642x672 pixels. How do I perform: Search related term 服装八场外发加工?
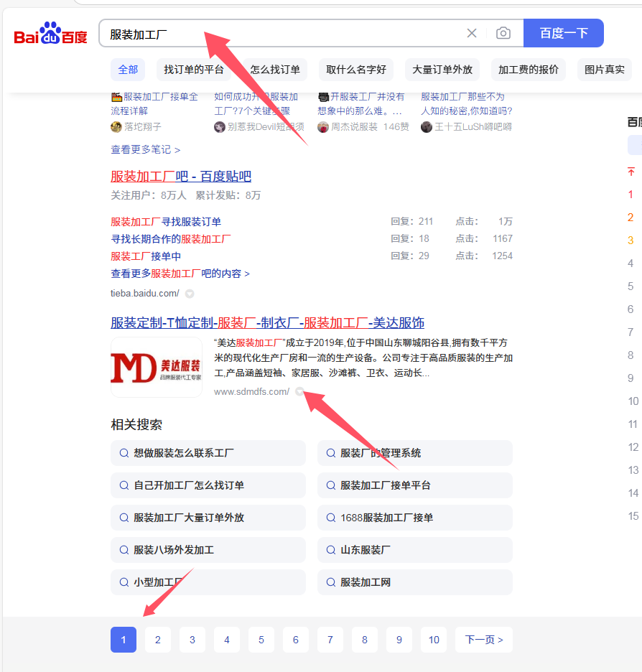[x=208, y=550]
